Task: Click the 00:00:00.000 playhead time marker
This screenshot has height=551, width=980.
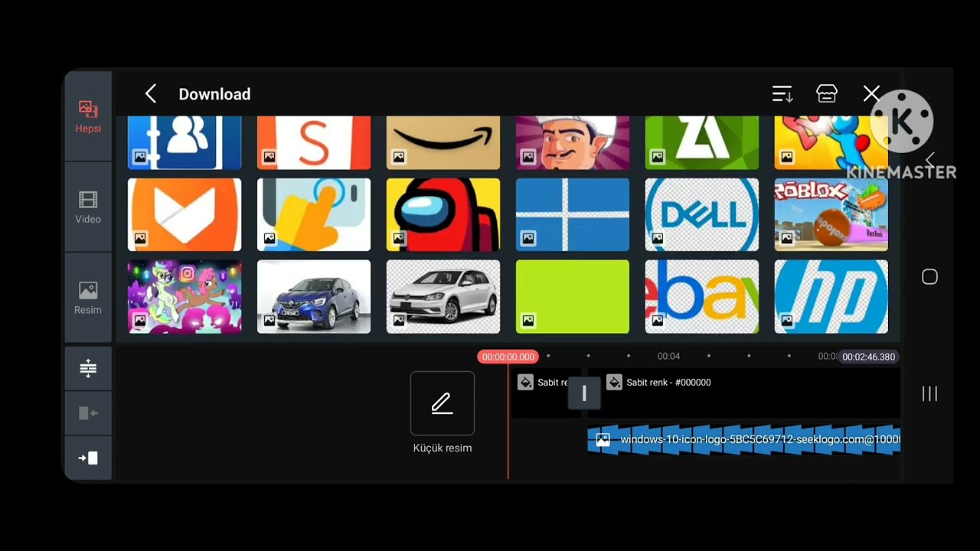Action: tap(508, 357)
